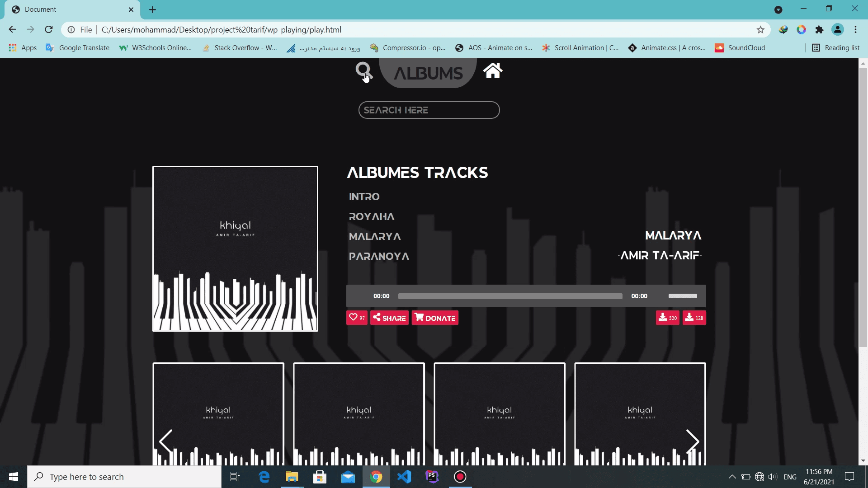This screenshot has height=488, width=868.
Task: Drag the audio progress slider
Action: click(x=509, y=296)
